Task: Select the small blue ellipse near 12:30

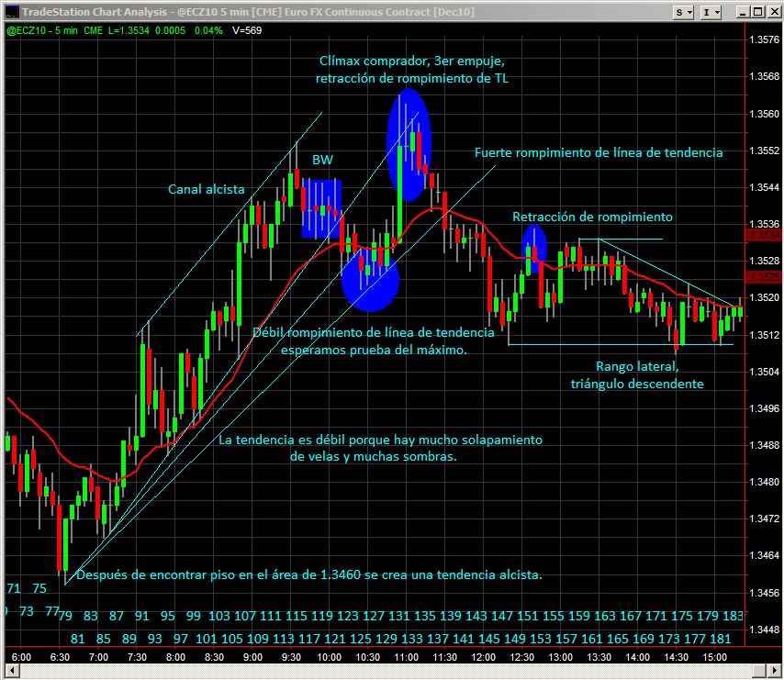Action: [534, 249]
